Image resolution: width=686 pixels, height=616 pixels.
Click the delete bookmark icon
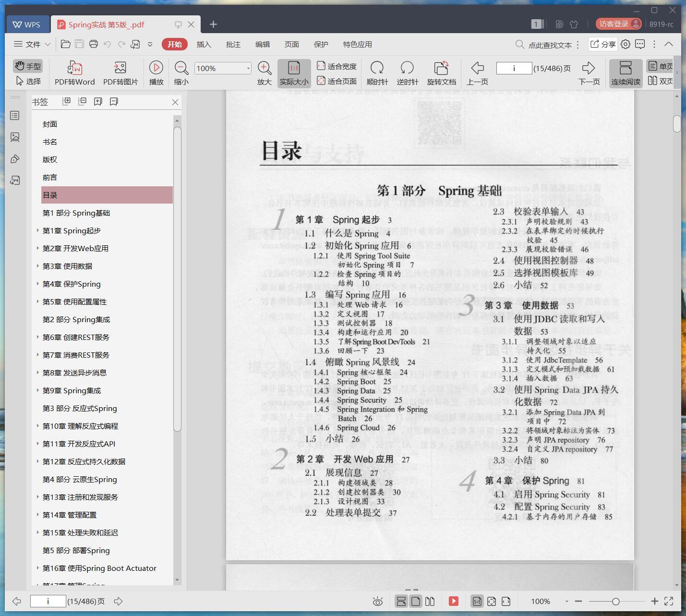114,101
